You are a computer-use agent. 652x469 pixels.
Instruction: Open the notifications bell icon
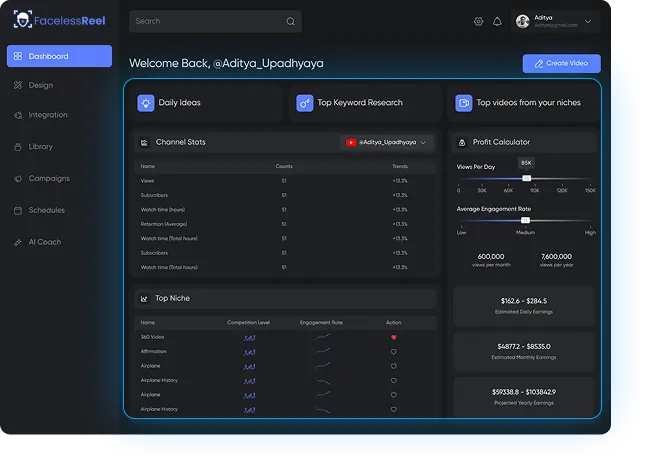pyautogui.click(x=497, y=21)
